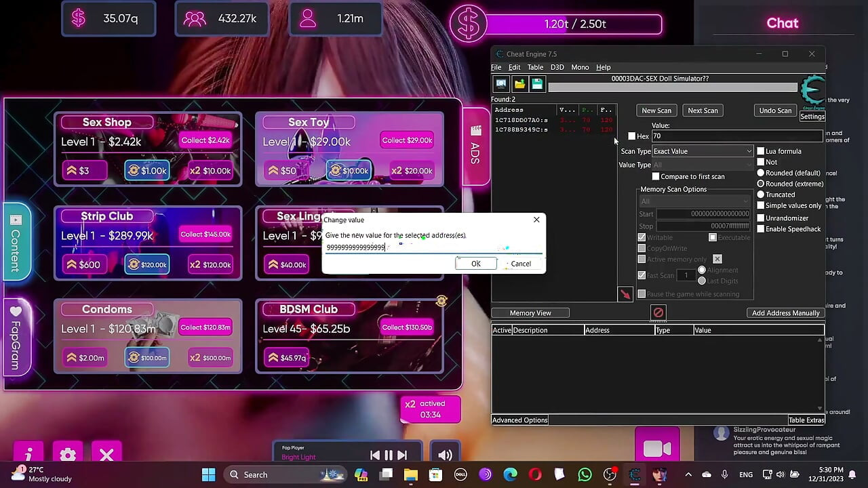Open Microsoft Edge from the taskbar
This screenshot has height=488, width=868.
pos(510,474)
